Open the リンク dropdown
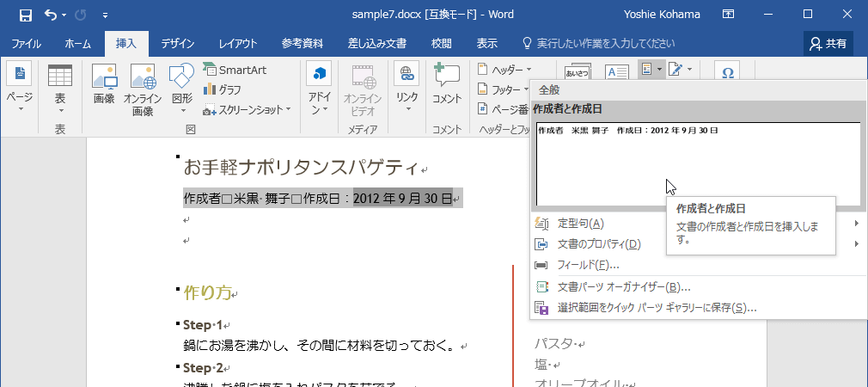This screenshot has height=387, width=868. pyautogui.click(x=406, y=89)
